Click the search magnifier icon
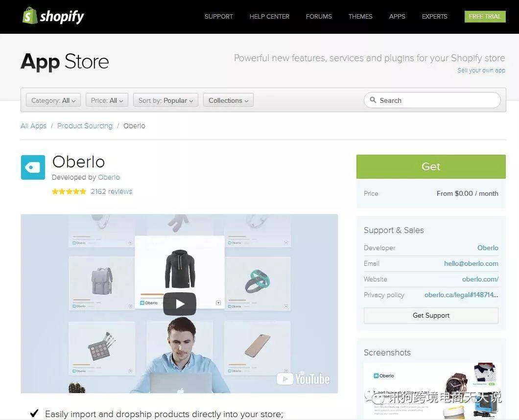This screenshot has width=519, height=420. (x=373, y=100)
